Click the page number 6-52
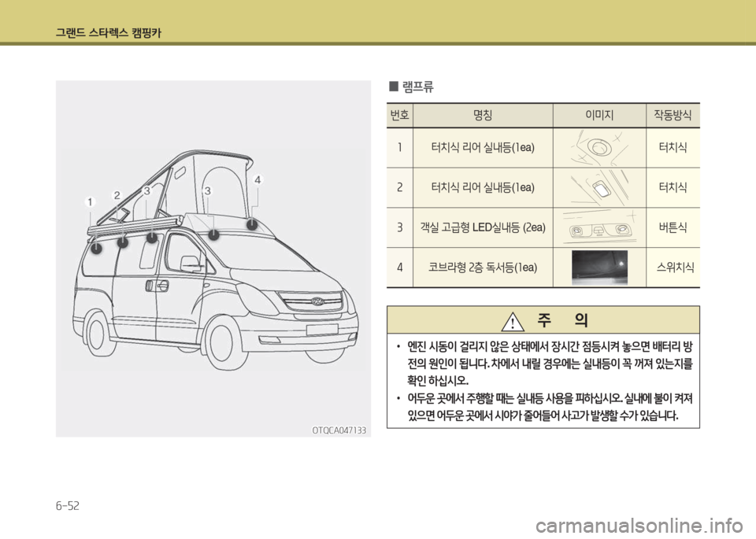 coord(68,506)
